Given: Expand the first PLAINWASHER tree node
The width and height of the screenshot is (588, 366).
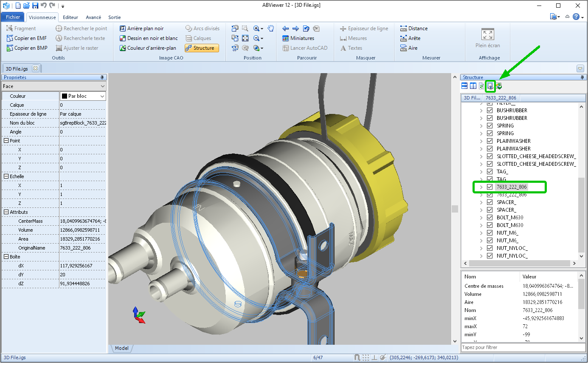Looking at the screenshot, I should pyautogui.click(x=481, y=141).
